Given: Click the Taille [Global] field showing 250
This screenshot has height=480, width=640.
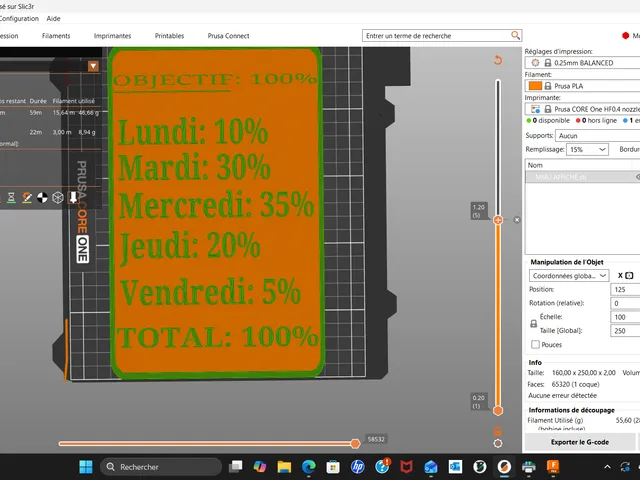Looking at the screenshot, I should click(x=625, y=331).
